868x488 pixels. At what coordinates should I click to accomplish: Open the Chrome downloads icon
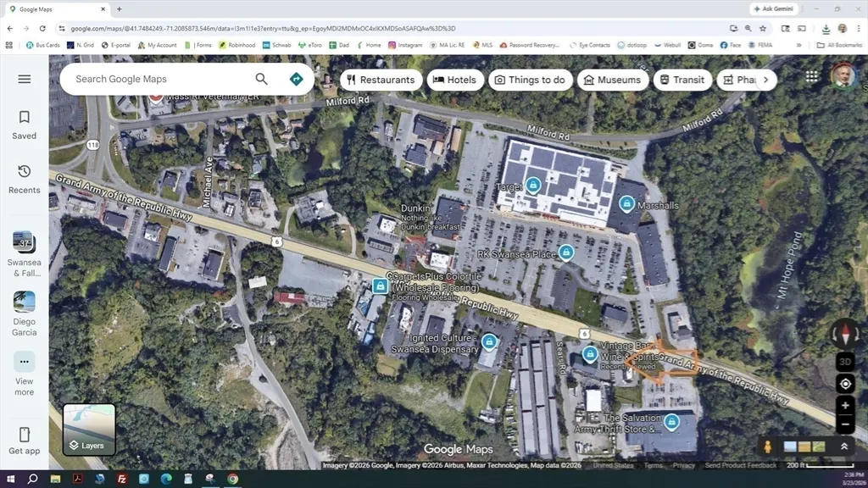[x=826, y=29]
